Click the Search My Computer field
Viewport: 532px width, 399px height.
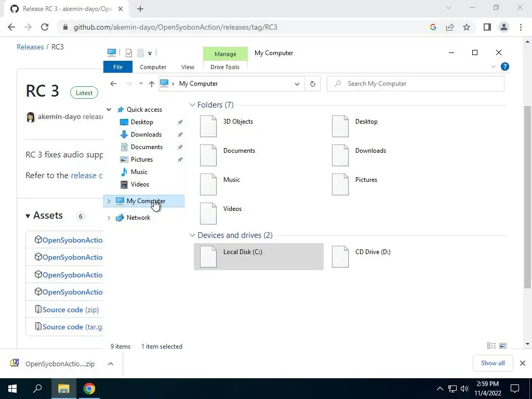(x=415, y=84)
